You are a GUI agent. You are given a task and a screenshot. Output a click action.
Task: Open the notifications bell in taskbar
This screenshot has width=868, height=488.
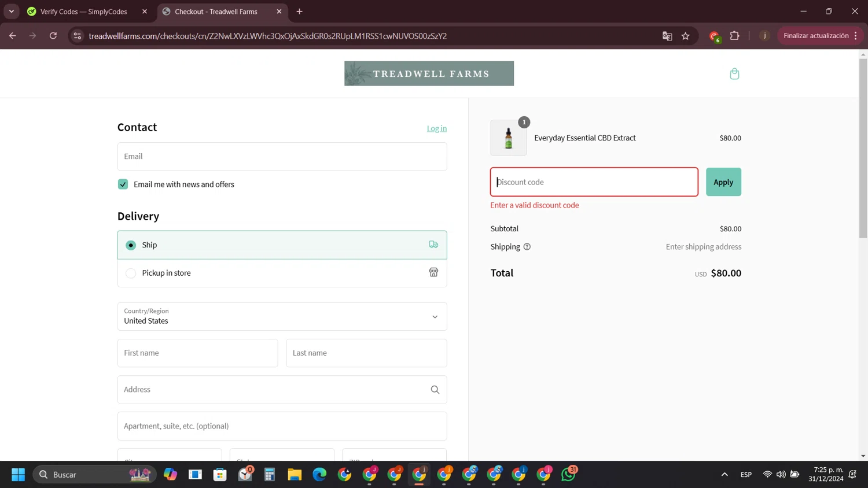[x=853, y=475]
